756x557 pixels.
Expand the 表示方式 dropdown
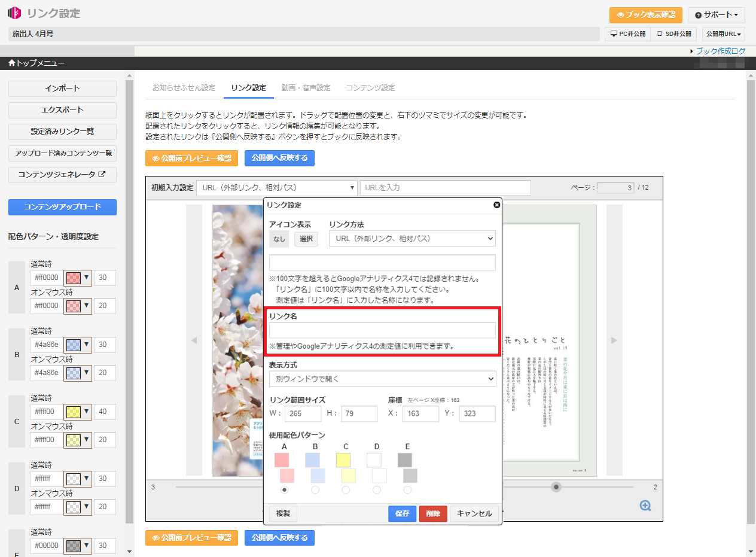coord(382,379)
